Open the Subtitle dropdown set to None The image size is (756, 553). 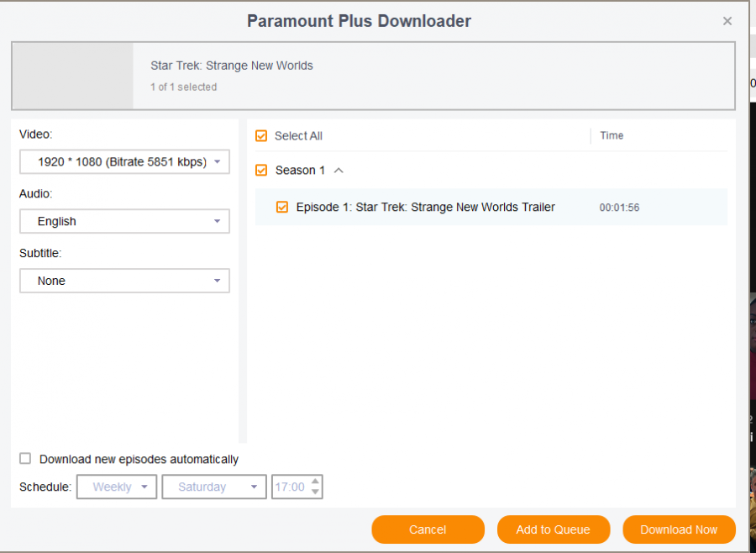click(124, 281)
